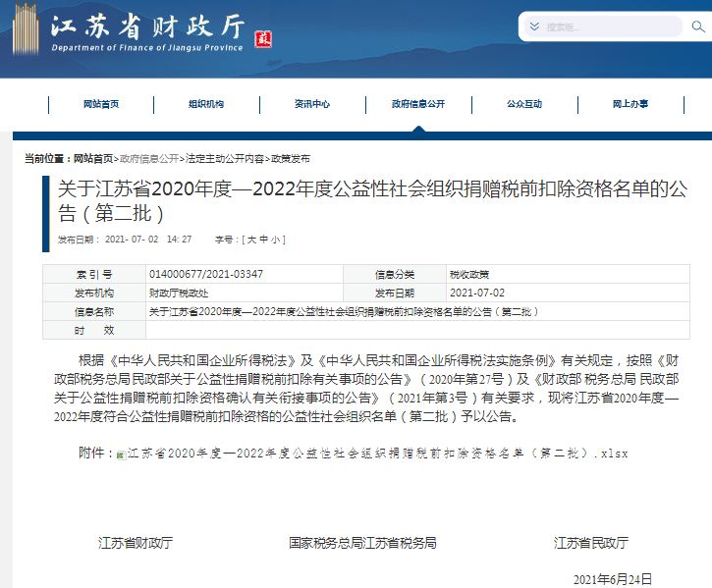Open the 政府信息公开 menu item
The width and height of the screenshot is (712, 588).
coord(418,104)
